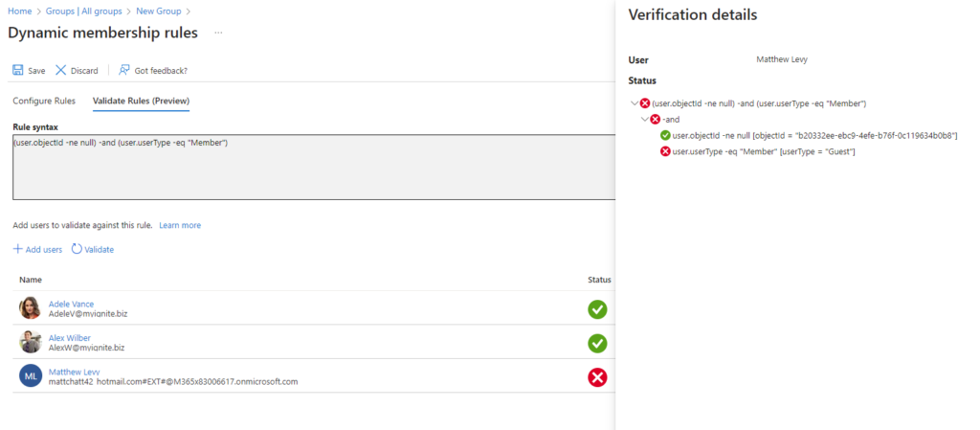Open Groups | All groups breadcrumb

tap(84, 11)
